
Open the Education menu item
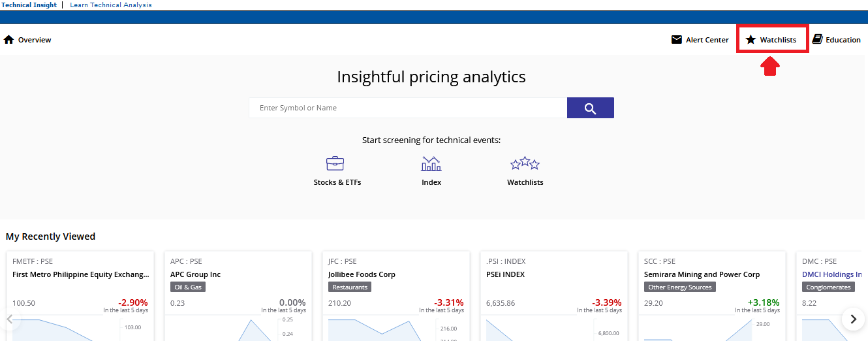(843, 40)
